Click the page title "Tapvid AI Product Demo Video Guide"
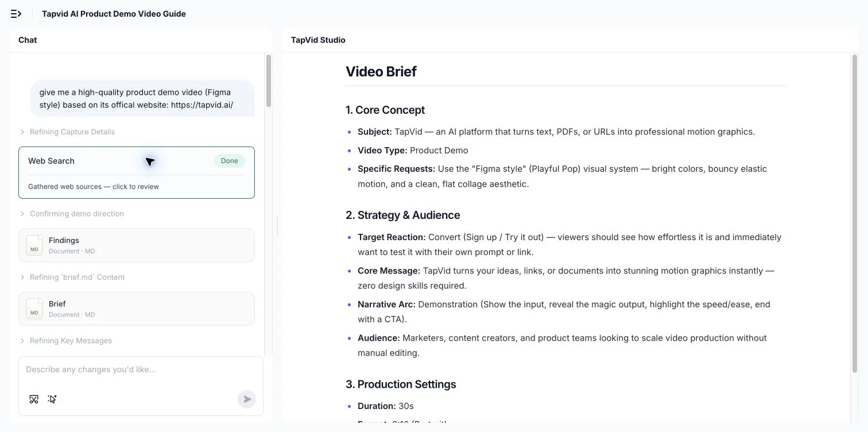868x432 pixels. point(114,14)
